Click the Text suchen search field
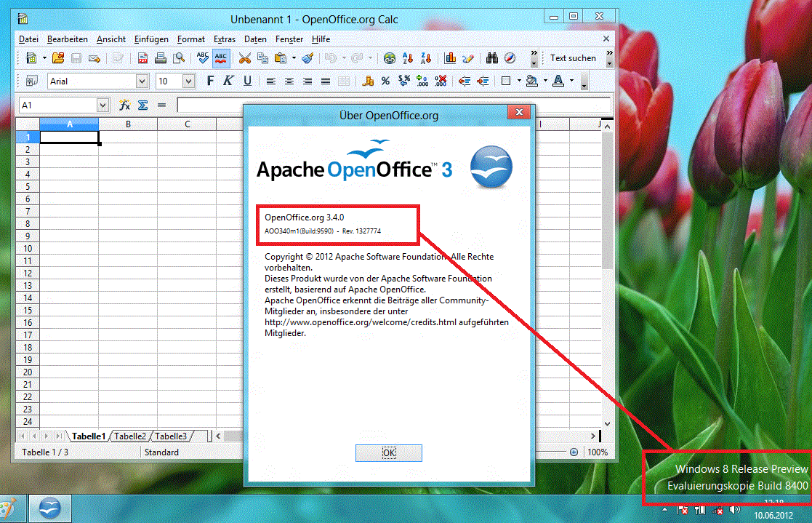Viewport: 812px width, 523px height. (x=574, y=58)
